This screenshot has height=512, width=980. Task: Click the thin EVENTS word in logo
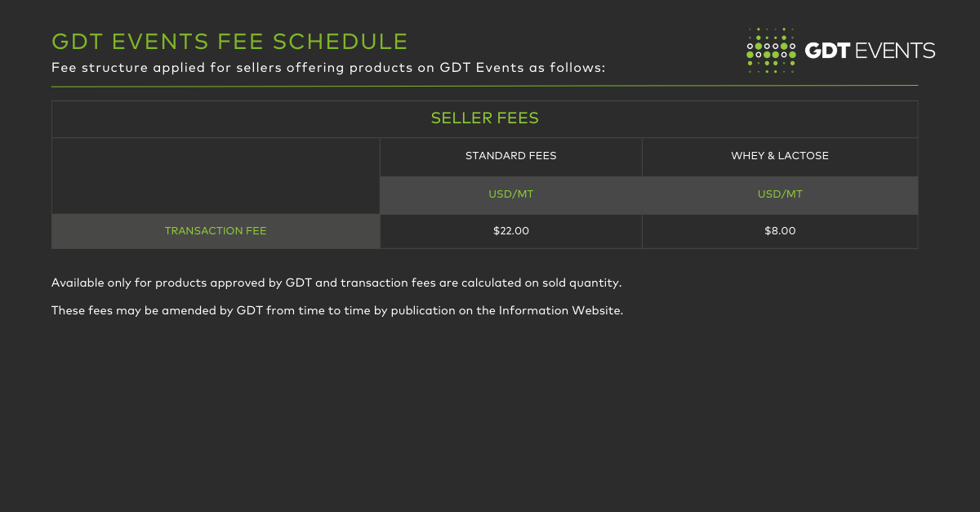(895, 51)
